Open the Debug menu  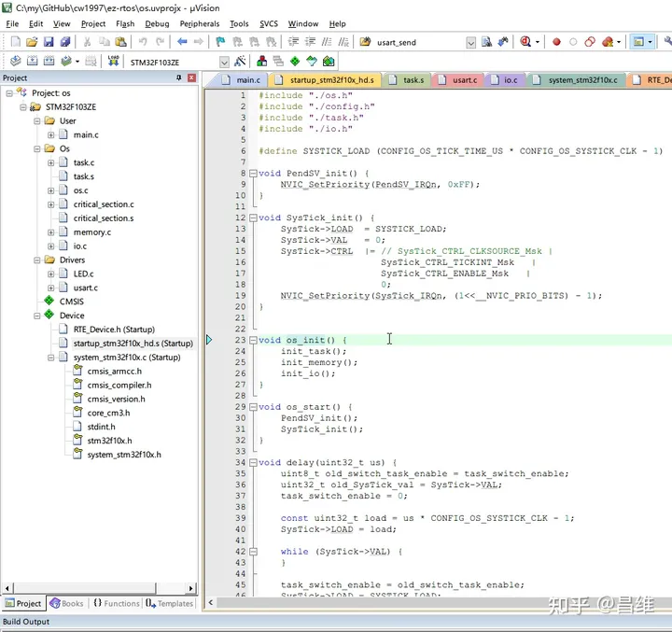pyautogui.click(x=157, y=24)
